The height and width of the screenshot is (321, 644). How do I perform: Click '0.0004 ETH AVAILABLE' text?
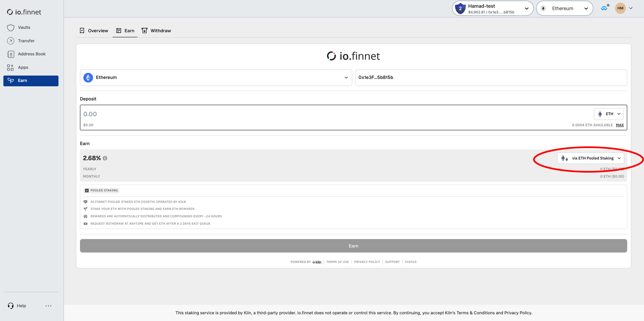(x=592, y=125)
